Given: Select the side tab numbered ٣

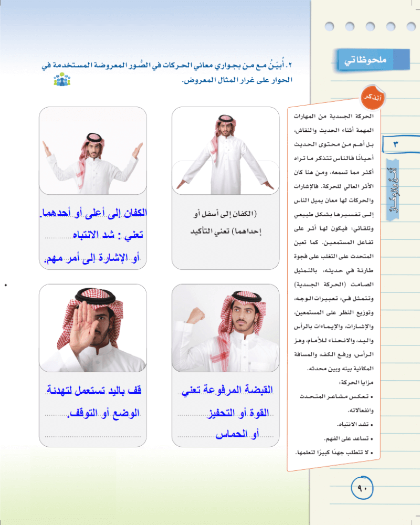Looking at the screenshot, I should 401,144.
